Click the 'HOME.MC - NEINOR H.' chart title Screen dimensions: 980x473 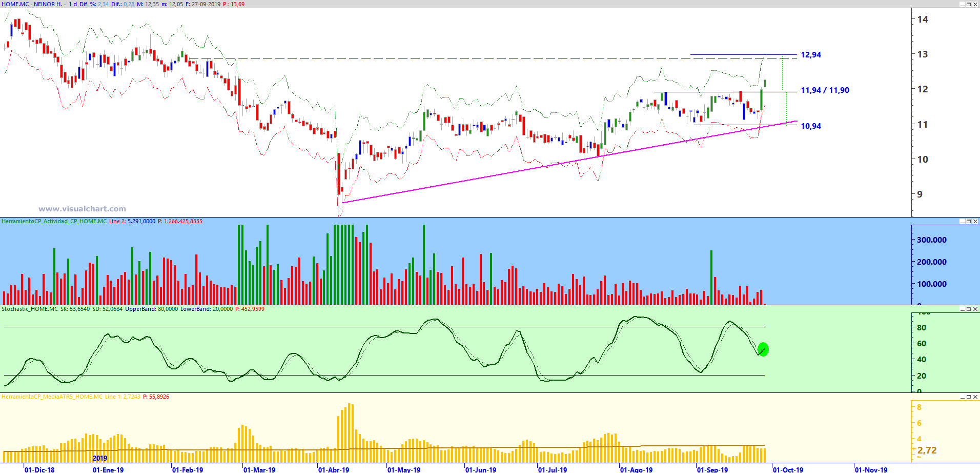32,4
